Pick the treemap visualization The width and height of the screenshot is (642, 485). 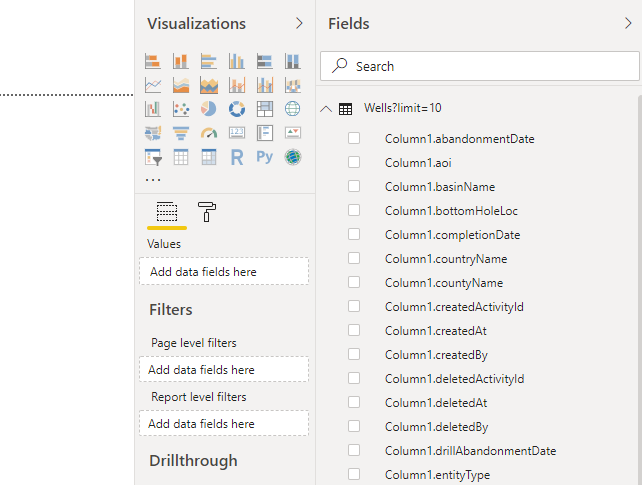(265, 109)
